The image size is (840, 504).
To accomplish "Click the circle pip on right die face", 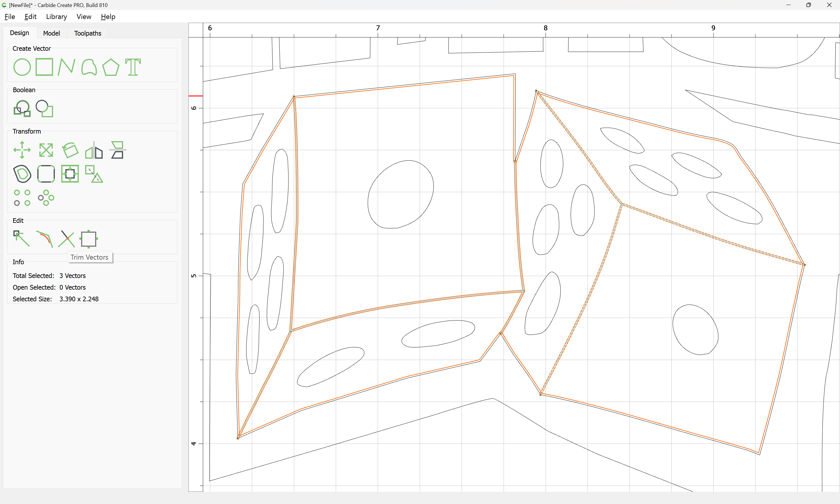I will 695,330.
